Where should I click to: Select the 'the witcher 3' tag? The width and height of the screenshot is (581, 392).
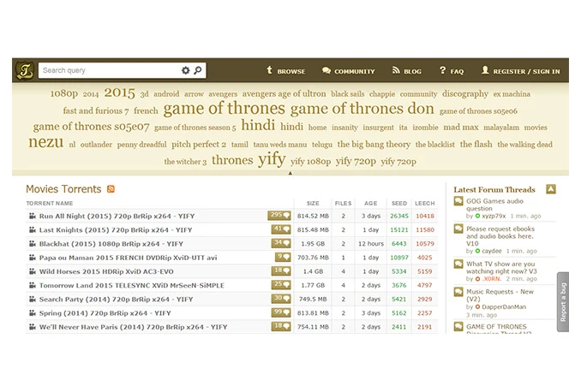click(185, 162)
